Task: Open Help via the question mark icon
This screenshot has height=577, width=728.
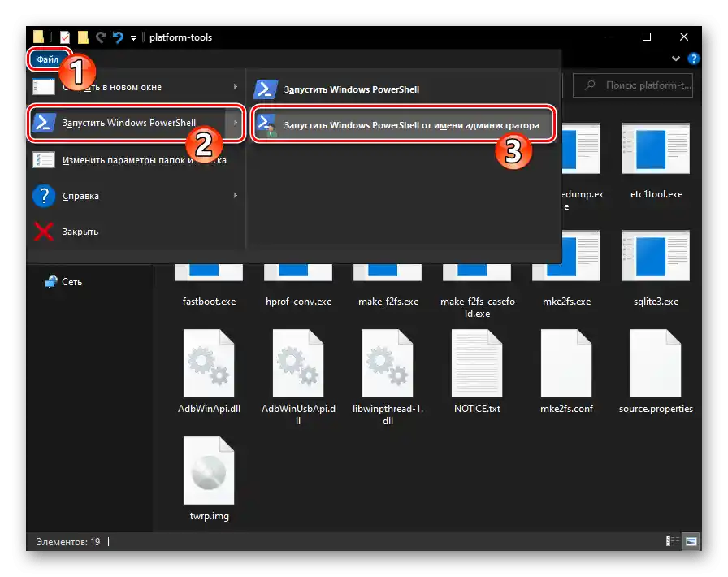Action: point(694,59)
